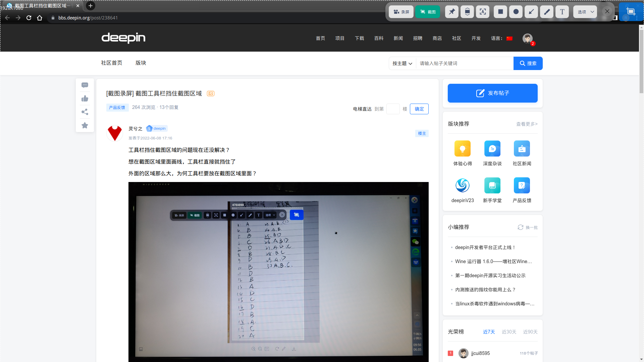Switch to the 近30天 honor roll tab
644x362 pixels.
point(509,332)
